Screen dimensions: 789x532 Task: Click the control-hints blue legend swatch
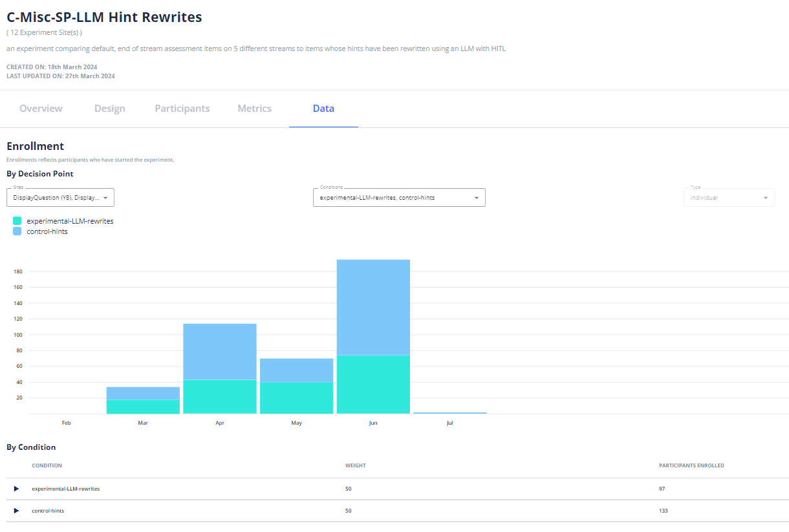[x=17, y=231]
